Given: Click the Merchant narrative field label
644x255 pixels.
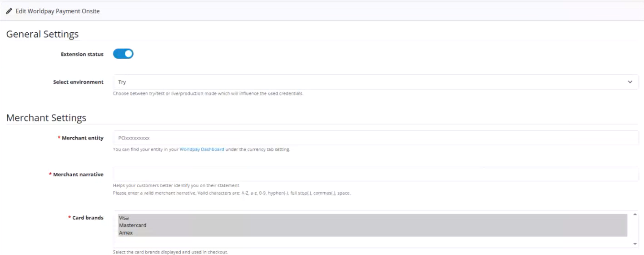Looking at the screenshot, I should pyautogui.click(x=78, y=175).
